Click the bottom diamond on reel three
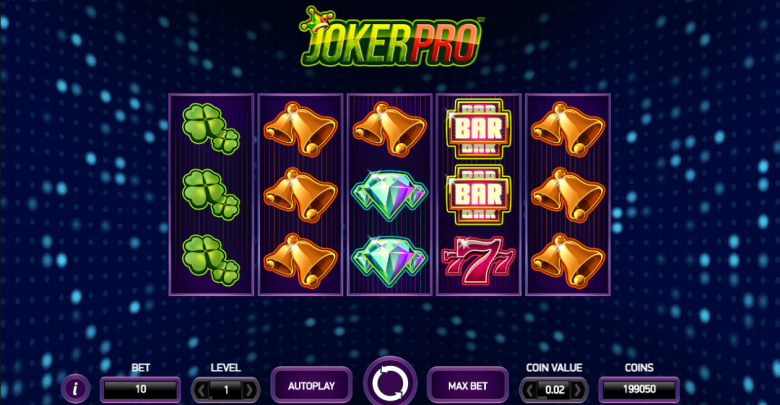Screen dimensions: 780x405 [x=390, y=261]
